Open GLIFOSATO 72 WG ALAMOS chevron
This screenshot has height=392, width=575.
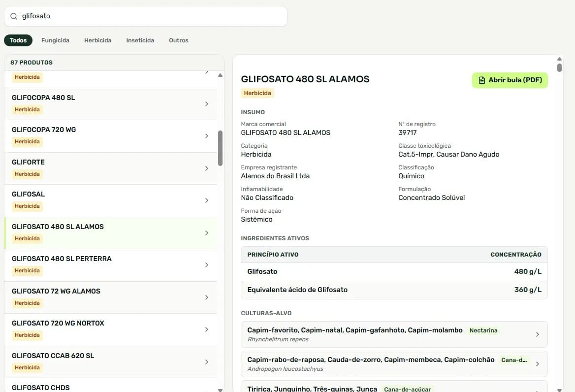(x=207, y=297)
